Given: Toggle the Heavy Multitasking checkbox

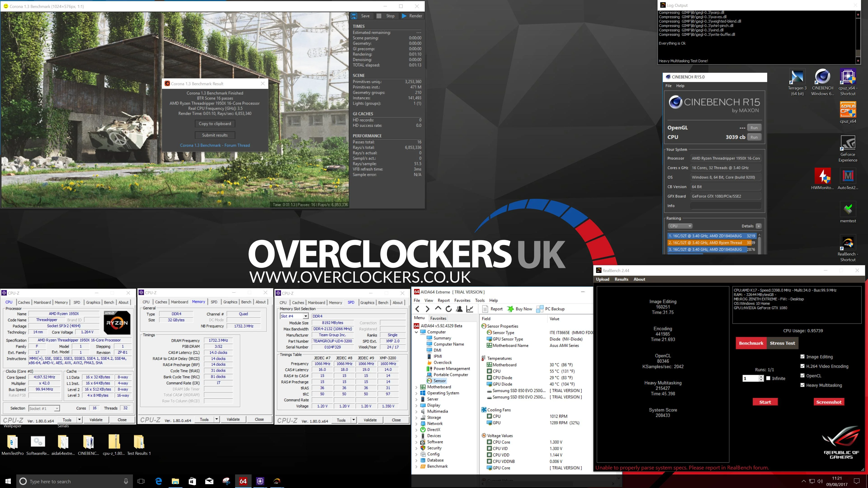Looking at the screenshot, I should [x=802, y=385].
